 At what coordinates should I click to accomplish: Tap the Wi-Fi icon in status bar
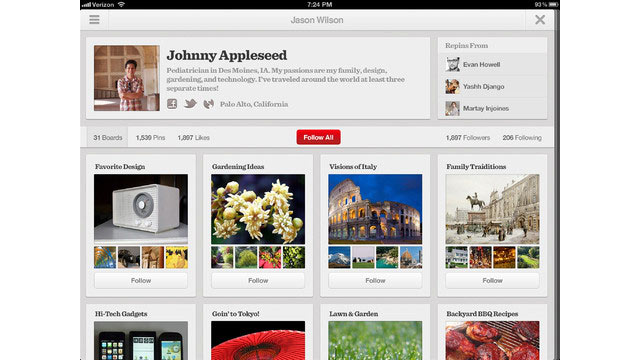click(x=121, y=4)
